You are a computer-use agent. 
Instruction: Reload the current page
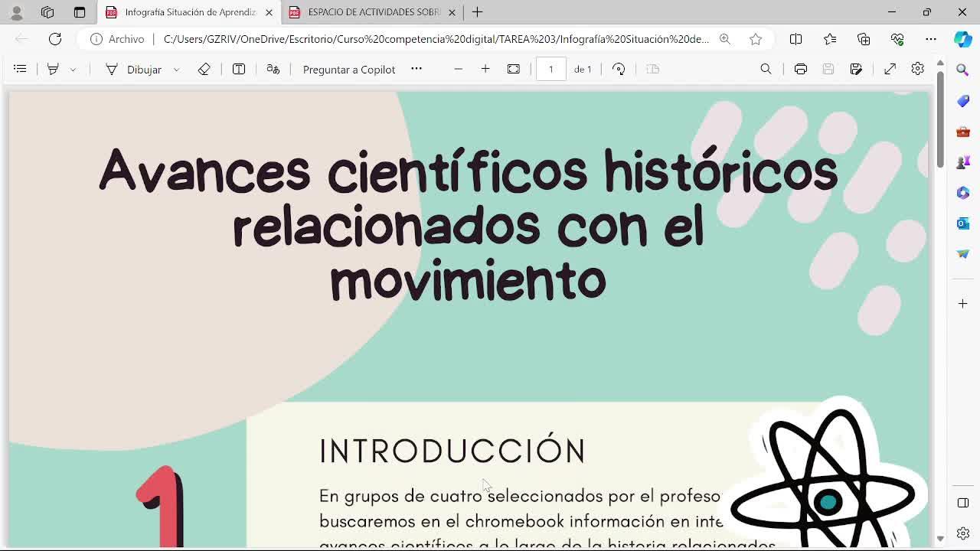point(55,39)
